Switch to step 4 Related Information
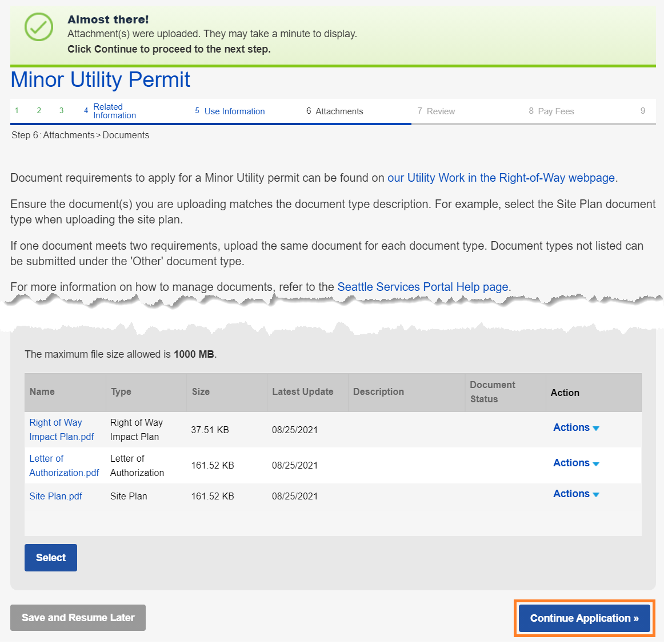This screenshot has width=664, height=644. coord(114,111)
